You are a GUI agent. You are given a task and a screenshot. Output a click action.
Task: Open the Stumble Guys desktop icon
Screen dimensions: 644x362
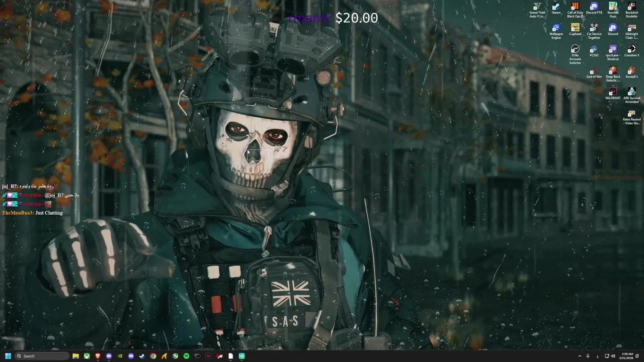coord(613,10)
